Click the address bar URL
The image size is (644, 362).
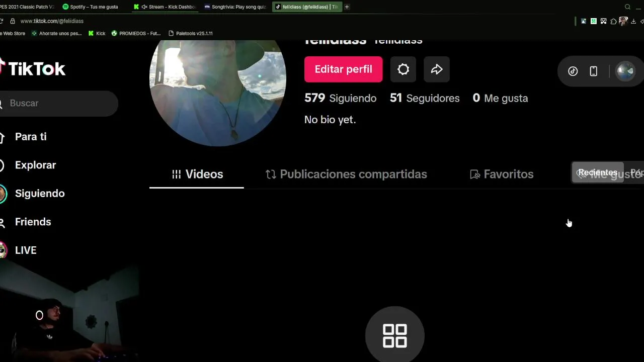point(52,21)
